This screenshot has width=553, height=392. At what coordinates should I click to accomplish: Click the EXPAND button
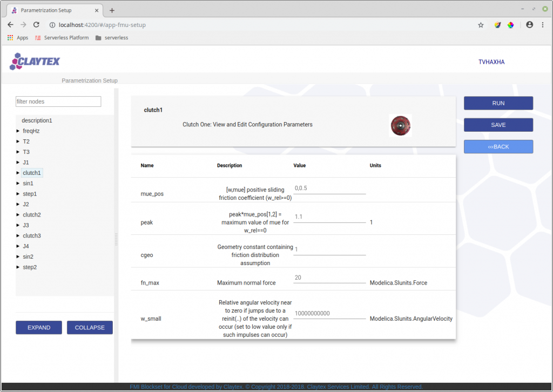39,328
